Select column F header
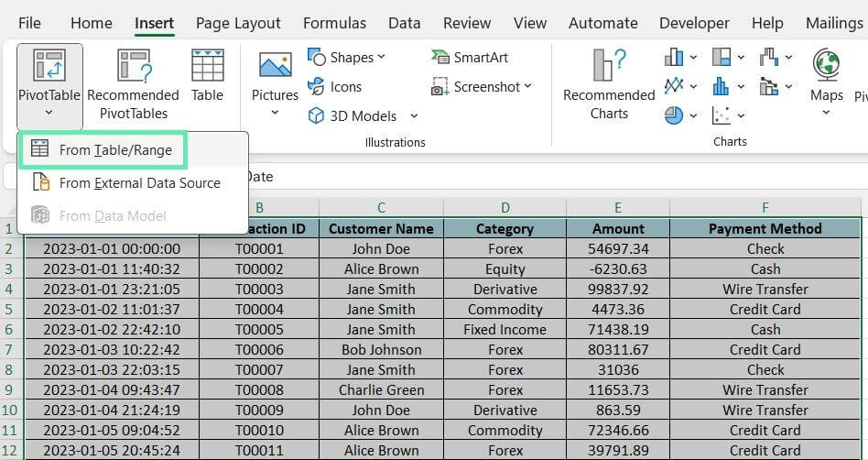This screenshot has height=460, width=868. (x=765, y=208)
